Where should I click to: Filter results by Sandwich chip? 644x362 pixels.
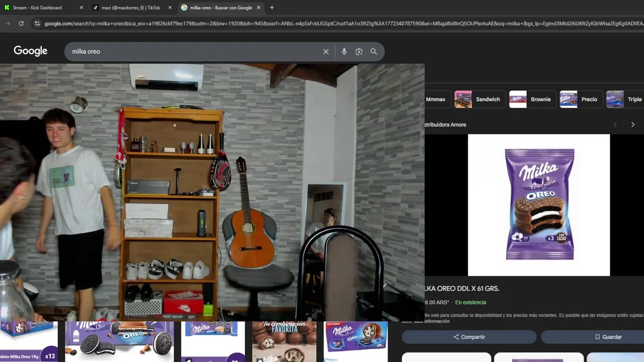coord(479,100)
